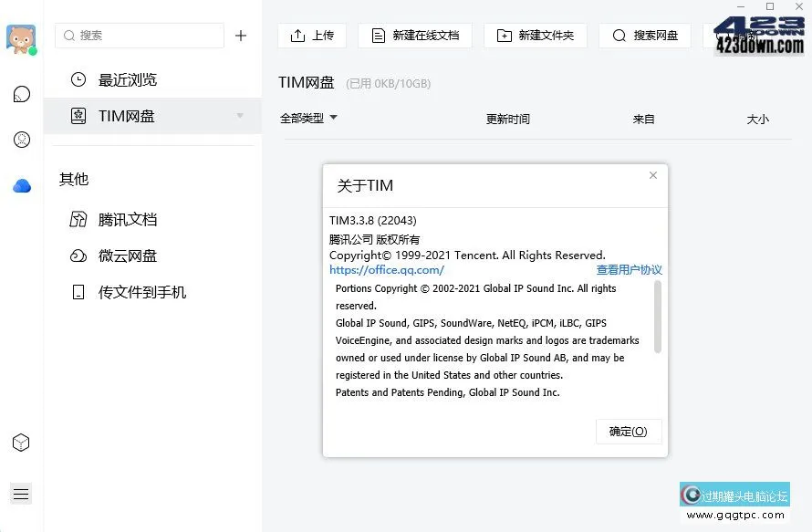Click the 搜索 search input field
The width and height of the screenshot is (812, 532).
point(139,36)
